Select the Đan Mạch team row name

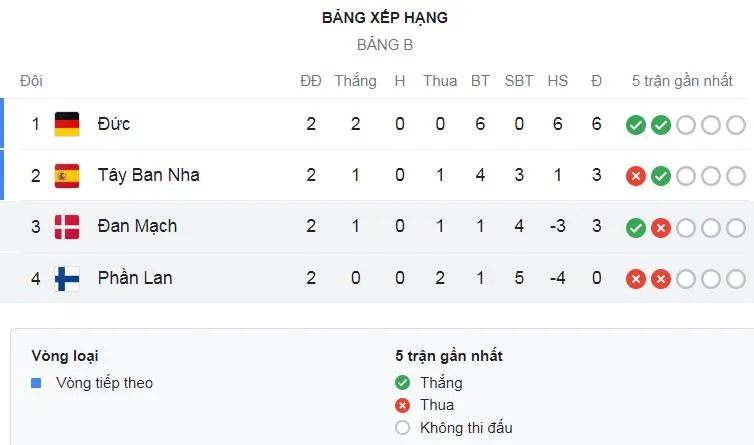[137, 227]
